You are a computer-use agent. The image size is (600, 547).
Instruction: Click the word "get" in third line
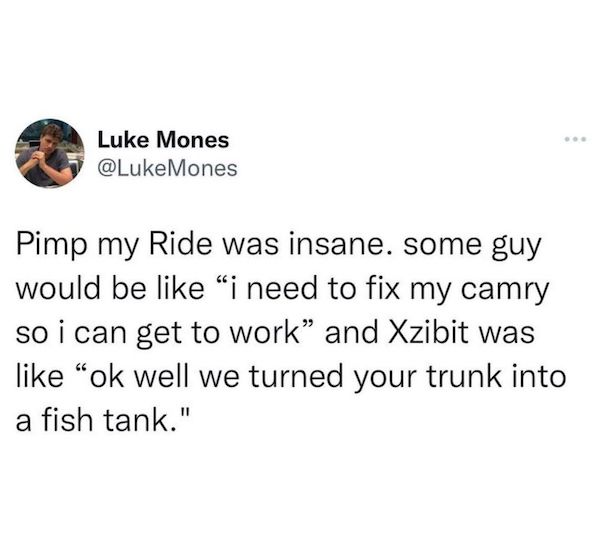click(158, 334)
